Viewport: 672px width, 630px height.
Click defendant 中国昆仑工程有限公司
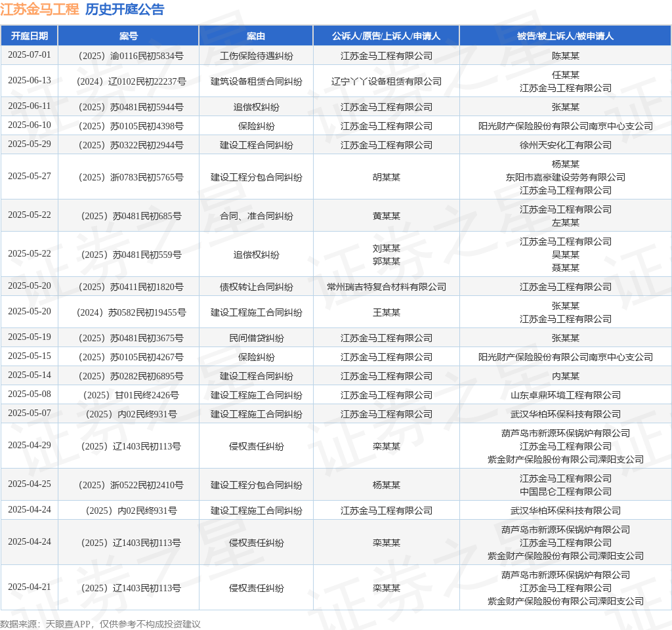tap(565, 492)
